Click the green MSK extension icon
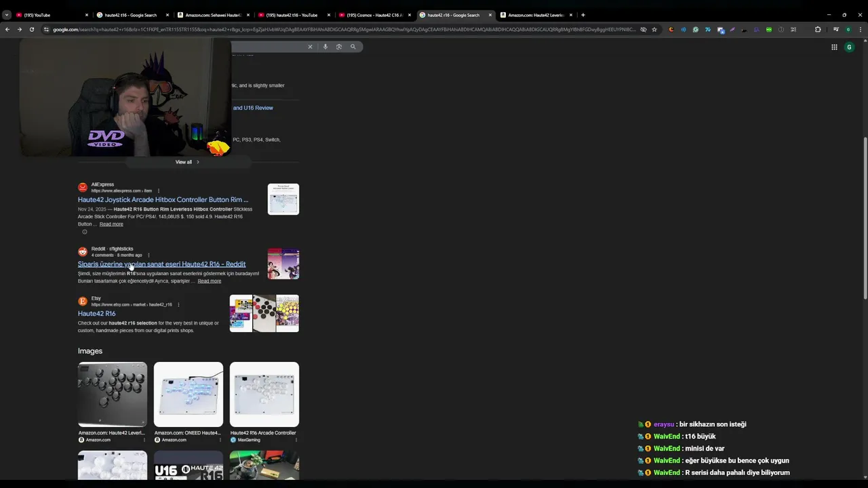Image resolution: width=868 pixels, height=488 pixels. 768,29
